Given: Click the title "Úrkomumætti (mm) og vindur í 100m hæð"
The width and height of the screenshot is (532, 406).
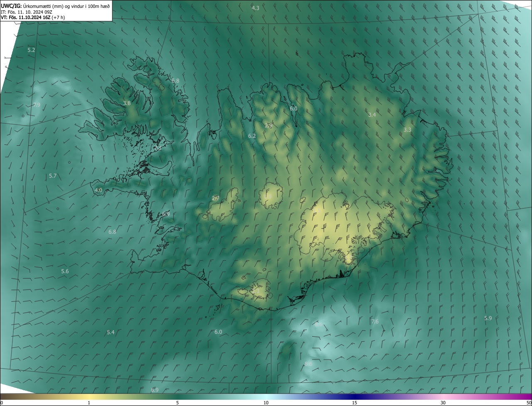Looking at the screenshot, I should point(66,6).
